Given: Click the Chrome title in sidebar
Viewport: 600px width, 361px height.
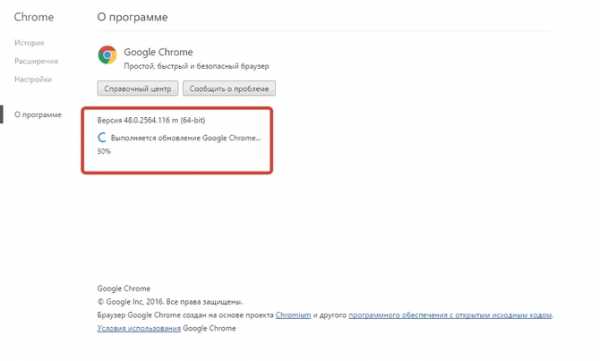Looking at the screenshot, I should [x=34, y=17].
